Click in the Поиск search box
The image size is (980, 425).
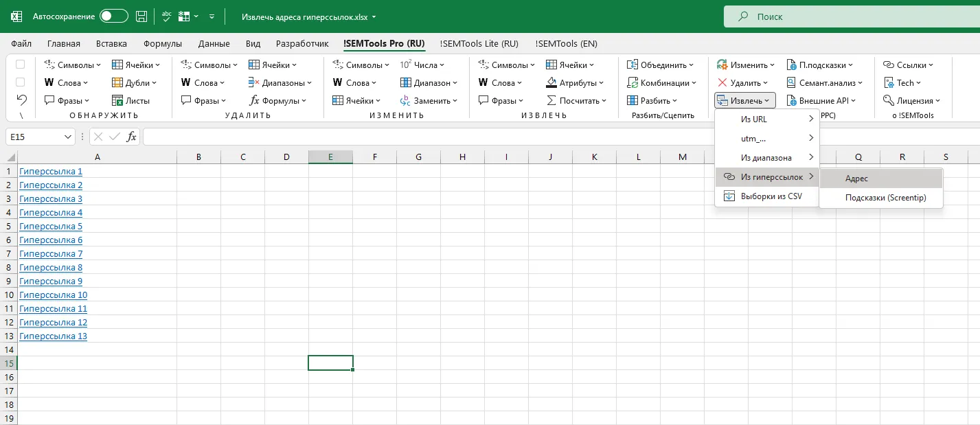pos(852,16)
